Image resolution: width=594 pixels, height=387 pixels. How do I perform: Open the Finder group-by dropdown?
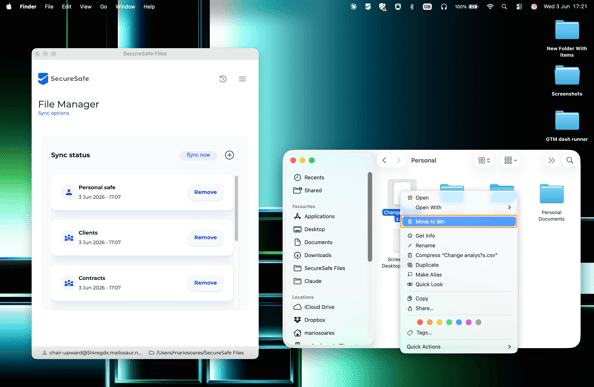click(510, 161)
